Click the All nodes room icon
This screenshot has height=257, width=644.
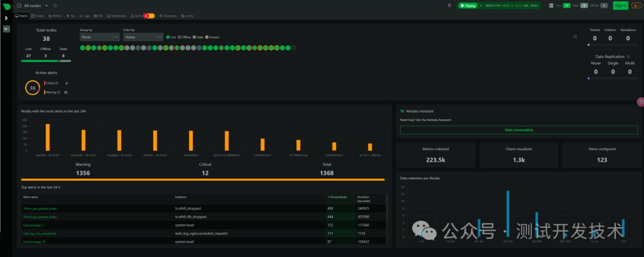click(19, 6)
